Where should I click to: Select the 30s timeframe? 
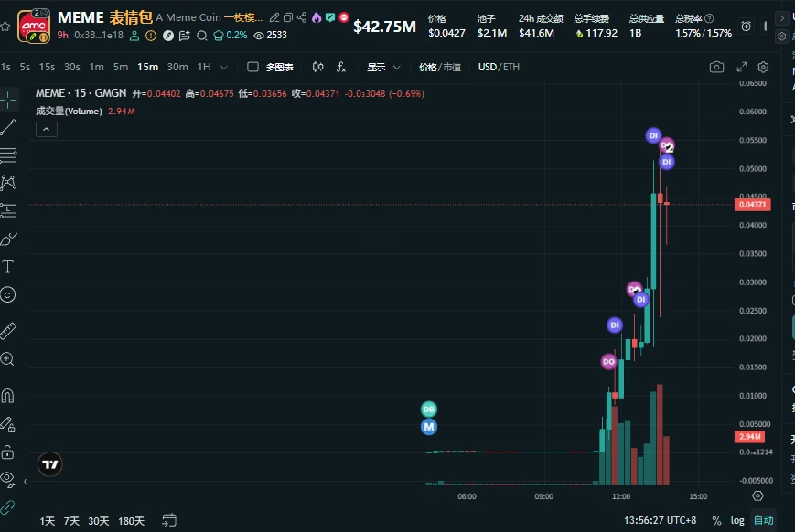click(x=72, y=67)
